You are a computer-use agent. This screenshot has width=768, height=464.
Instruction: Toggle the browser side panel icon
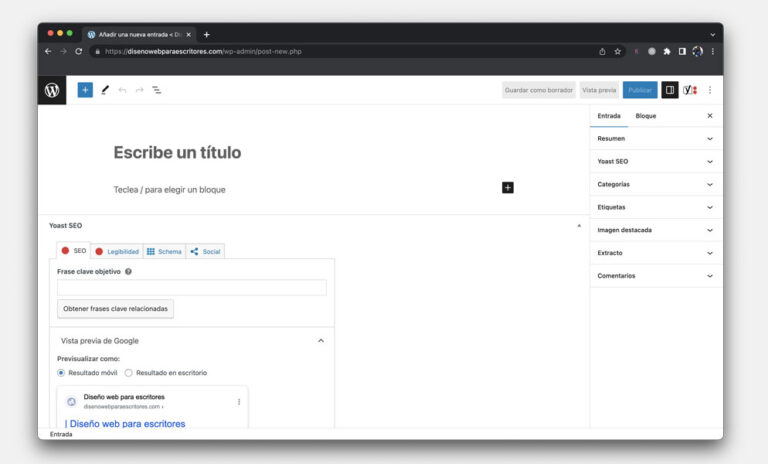[682, 51]
